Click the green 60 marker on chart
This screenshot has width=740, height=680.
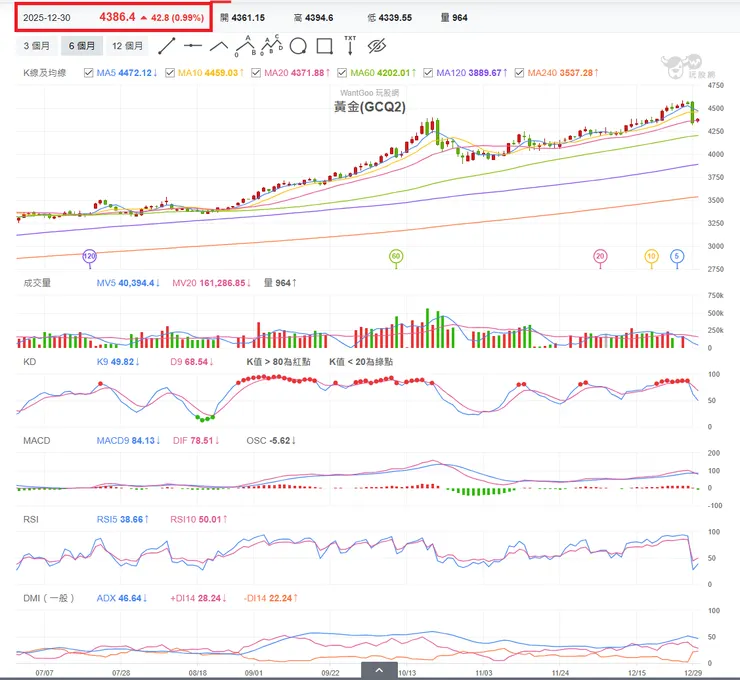pyautogui.click(x=396, y=256)
